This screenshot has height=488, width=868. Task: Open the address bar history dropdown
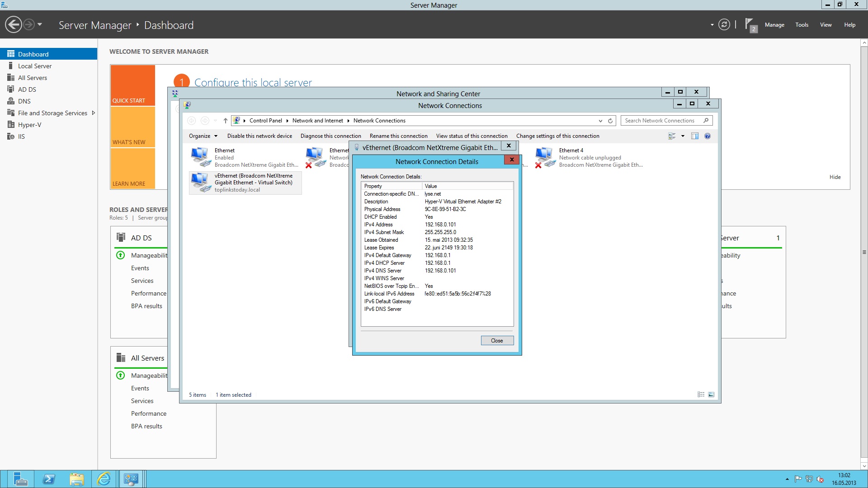(x=600, y=121)
